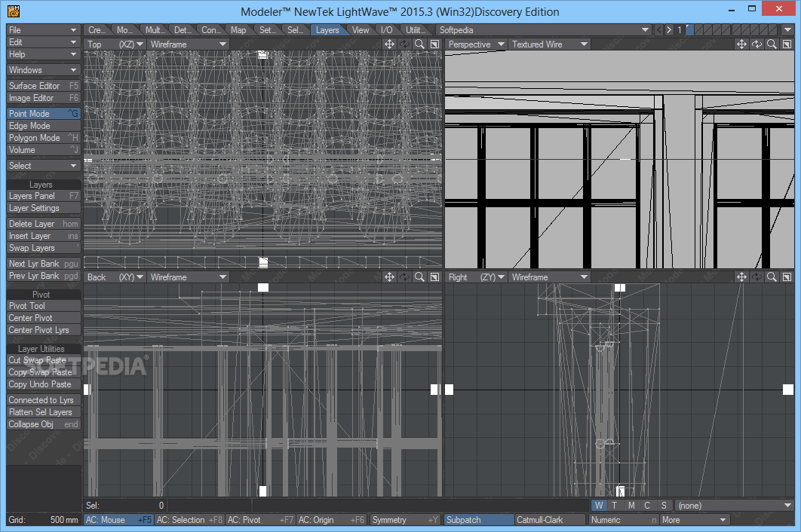
Task: Click the zoom magnifier in Top viewport
Action: [x=419, y=44]
